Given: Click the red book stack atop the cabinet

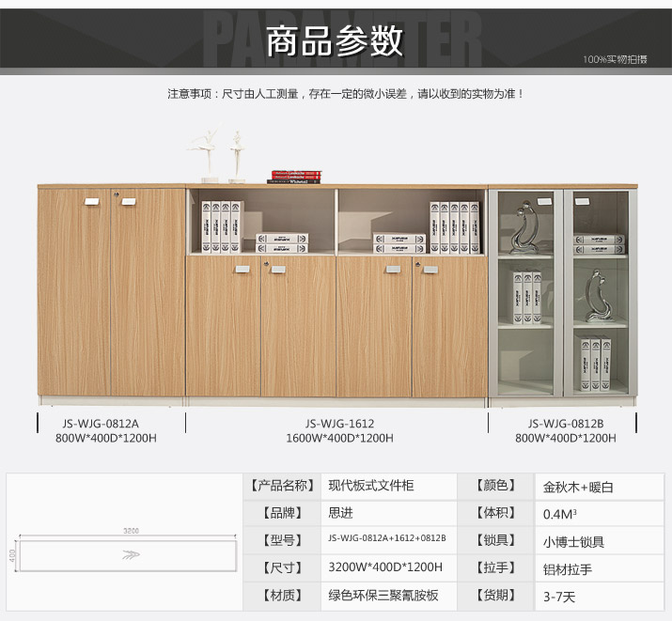Looking at the screenshot, I should point(296,177).
